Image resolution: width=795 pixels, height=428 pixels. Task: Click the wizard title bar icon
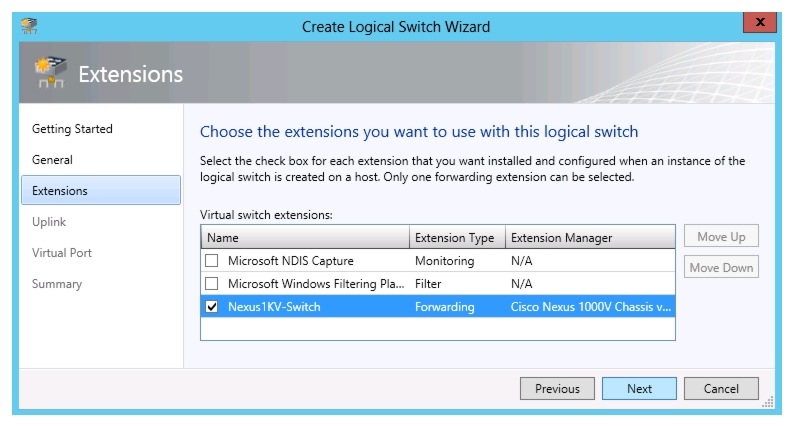coord(29,26)
